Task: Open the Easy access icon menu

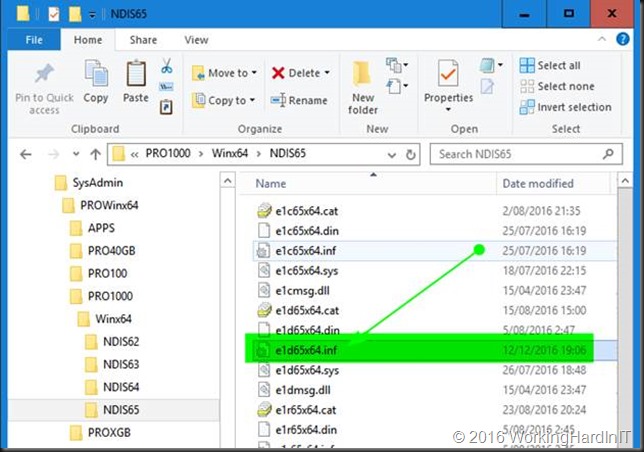Action: point(397,86)
